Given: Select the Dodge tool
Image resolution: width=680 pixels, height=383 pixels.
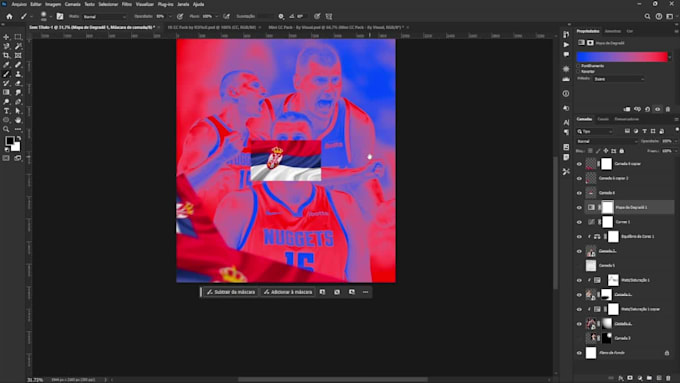Looking at the screenshot, I should pos(7,101).
